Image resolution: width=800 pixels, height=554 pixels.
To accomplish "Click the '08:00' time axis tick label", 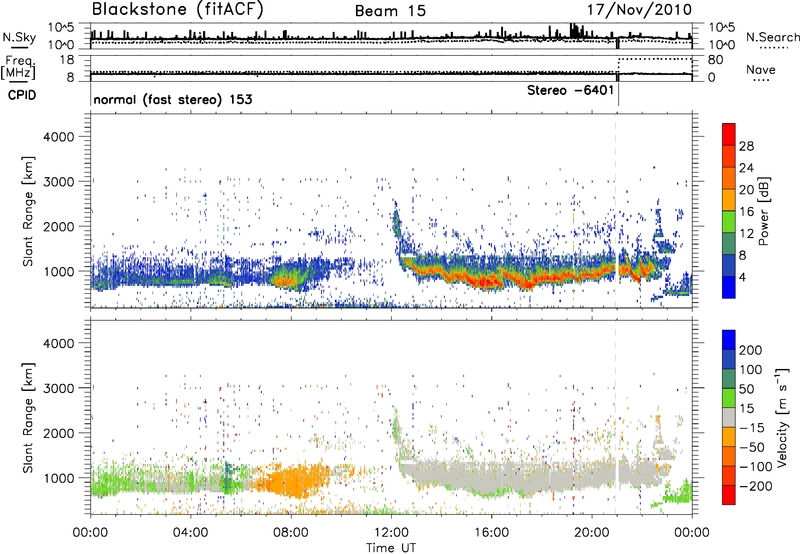I will [291, 533].
